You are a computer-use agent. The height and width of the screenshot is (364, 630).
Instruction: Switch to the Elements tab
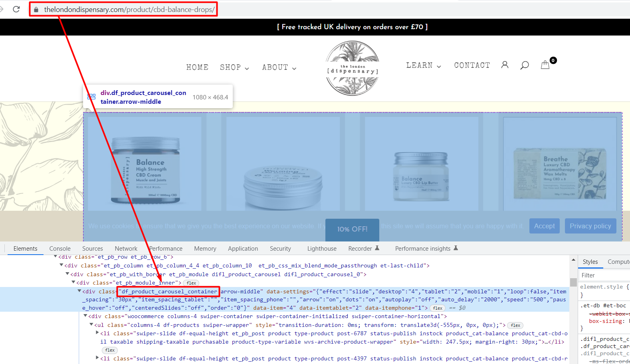(26, 249)
